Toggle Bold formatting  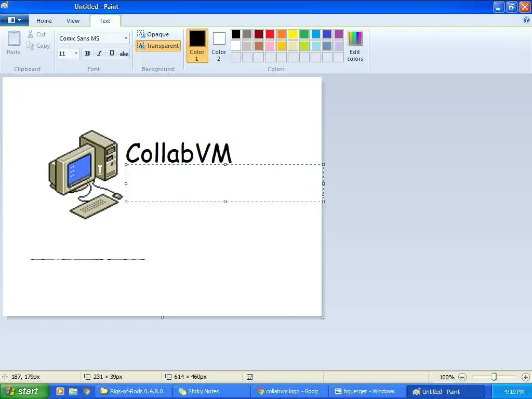(x=87, y=54)
